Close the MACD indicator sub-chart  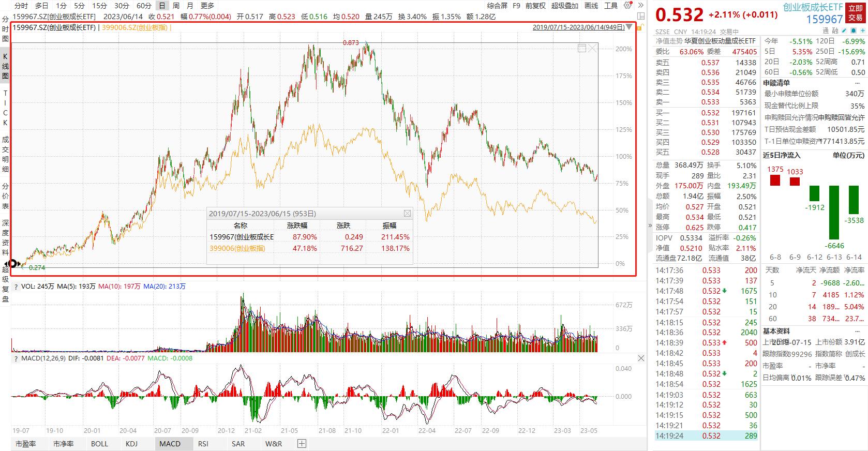641,358
